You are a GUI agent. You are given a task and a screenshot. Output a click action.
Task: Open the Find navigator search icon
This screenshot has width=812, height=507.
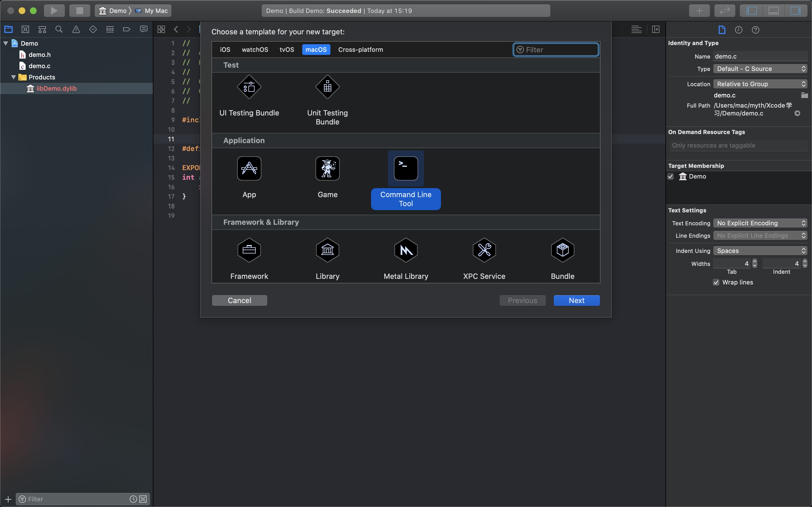59,30
